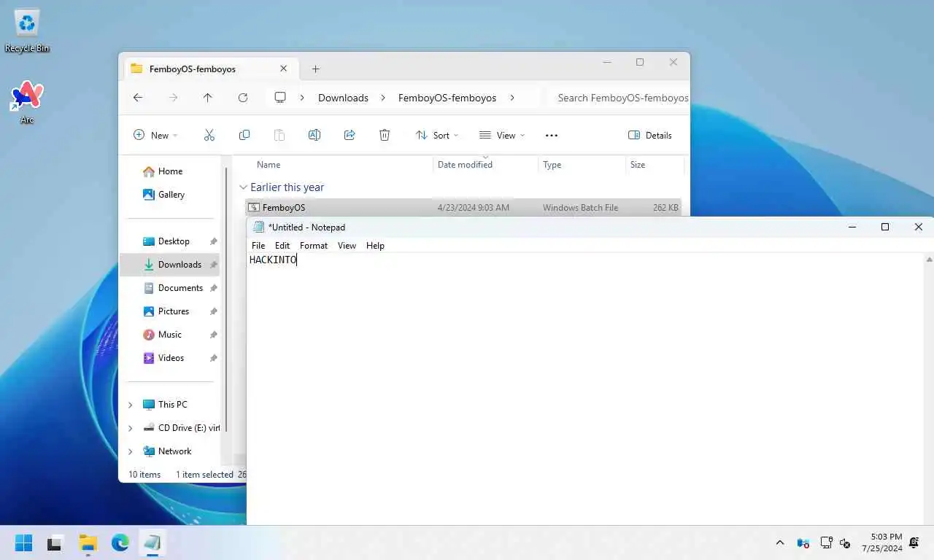This screenshot has width=934, height=560.
Task: Expand Network in the navigation pane
Action: pyautogui.click(x=131, y=451)
